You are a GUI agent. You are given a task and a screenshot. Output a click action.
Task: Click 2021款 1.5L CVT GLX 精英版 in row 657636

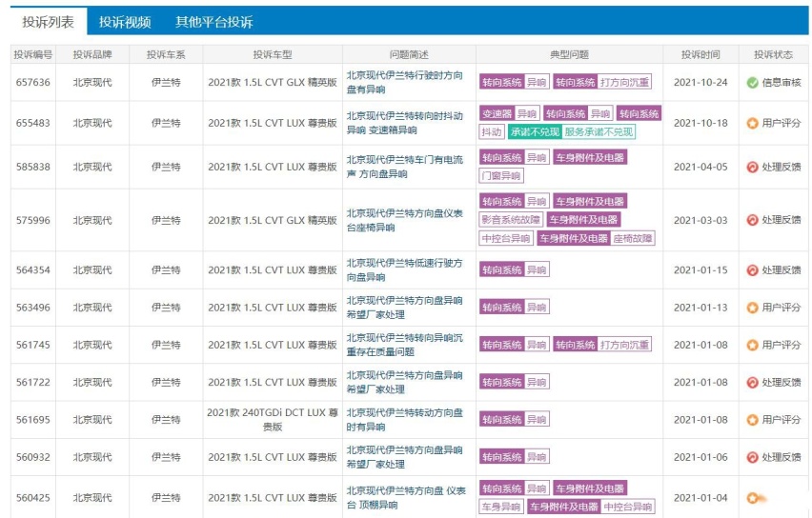pyautogui.click(x=273, y=82)
